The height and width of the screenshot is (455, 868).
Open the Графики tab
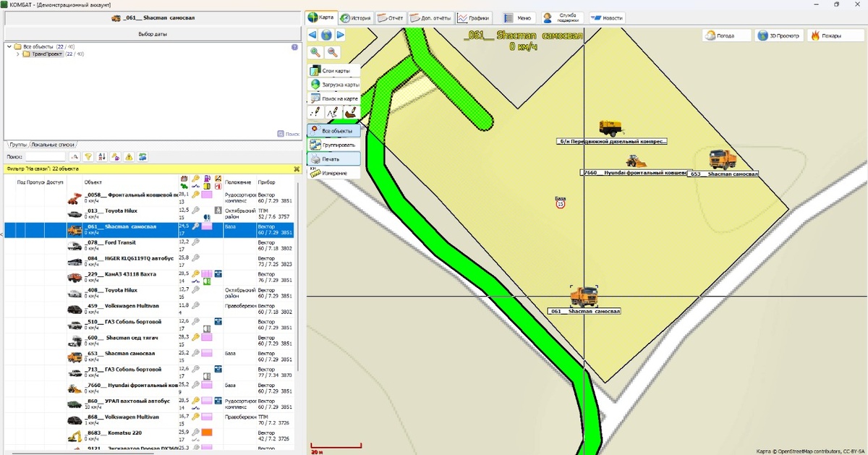point(474,17)
